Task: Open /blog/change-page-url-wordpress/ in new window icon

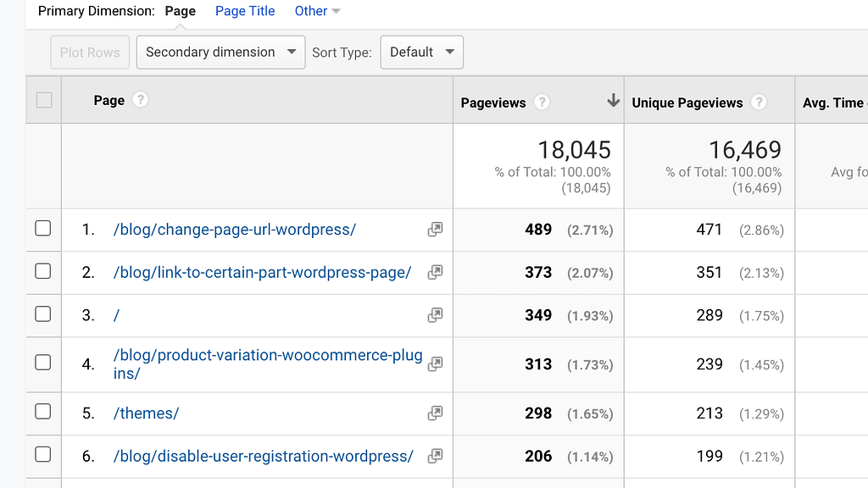Action: tap(435, 229)
